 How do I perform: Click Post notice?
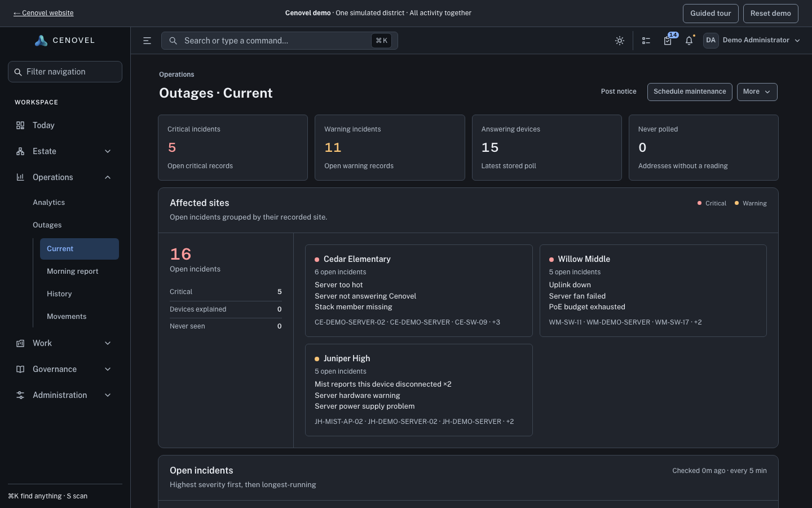pyautogui.click(x=619, y=91)
